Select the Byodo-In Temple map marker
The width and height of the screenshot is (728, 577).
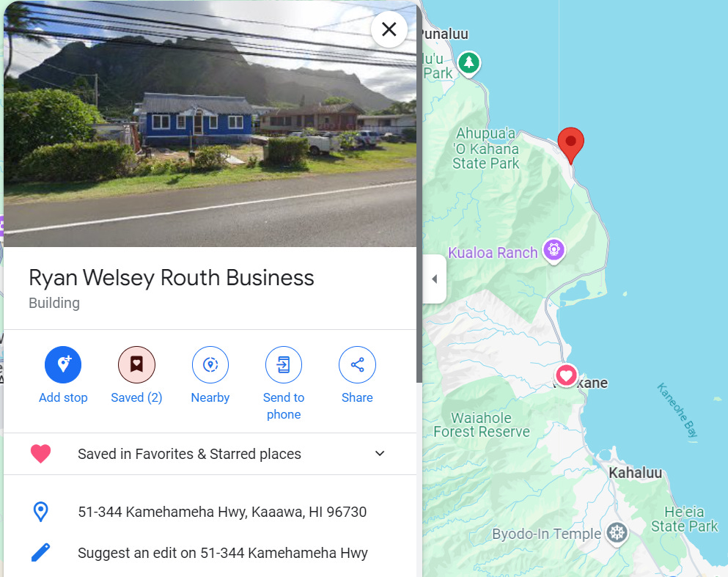[x=617, y=533]
